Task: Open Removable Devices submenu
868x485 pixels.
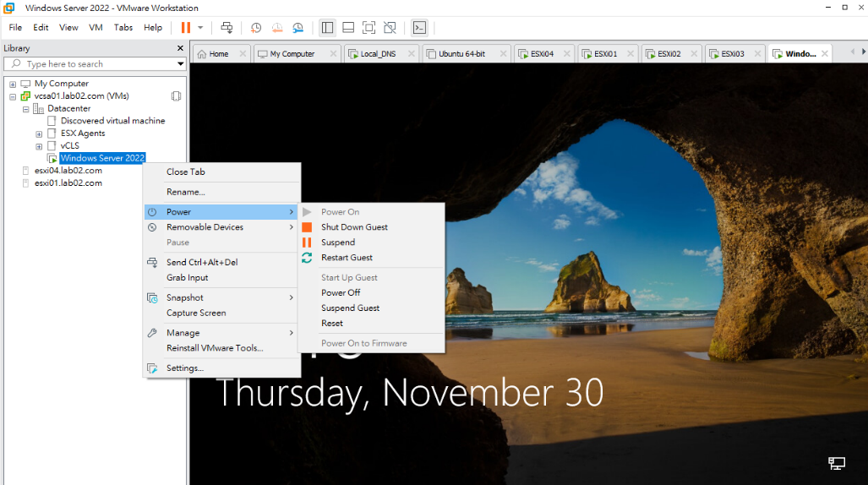Action: (222, 227)
